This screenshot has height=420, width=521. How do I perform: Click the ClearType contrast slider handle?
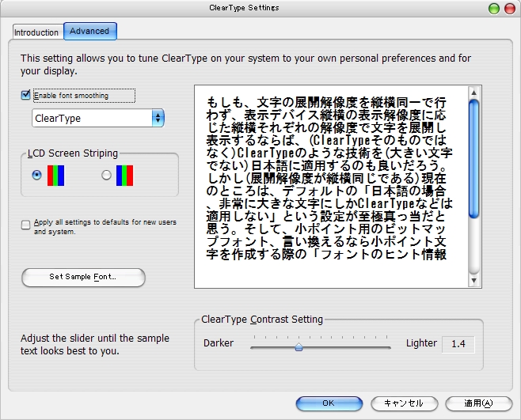click(x=299, y=346)
